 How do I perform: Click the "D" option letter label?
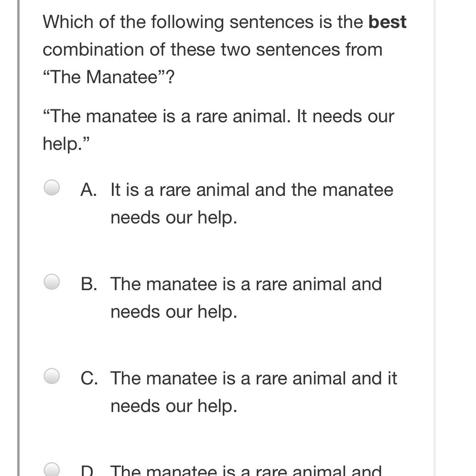(87, 471)
